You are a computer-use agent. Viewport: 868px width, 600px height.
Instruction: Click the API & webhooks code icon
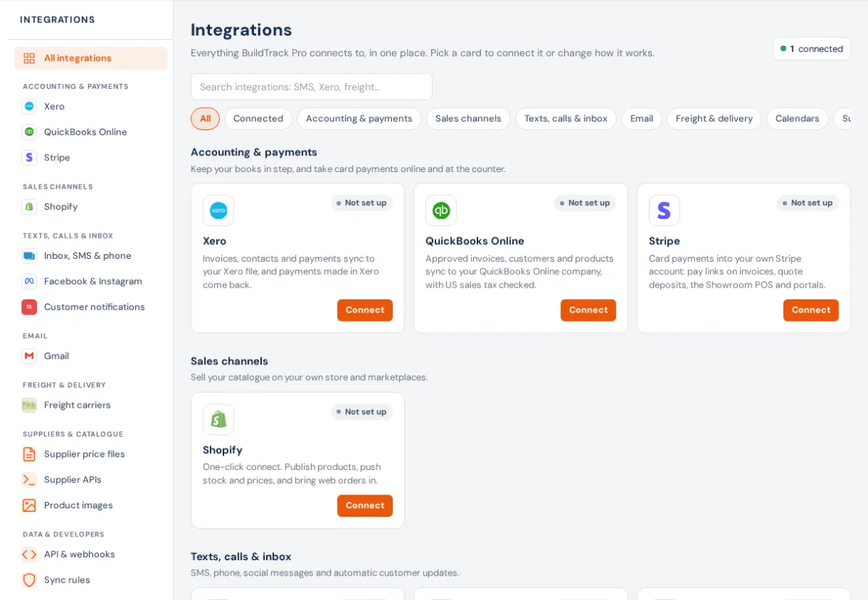(x=29, y=554)
